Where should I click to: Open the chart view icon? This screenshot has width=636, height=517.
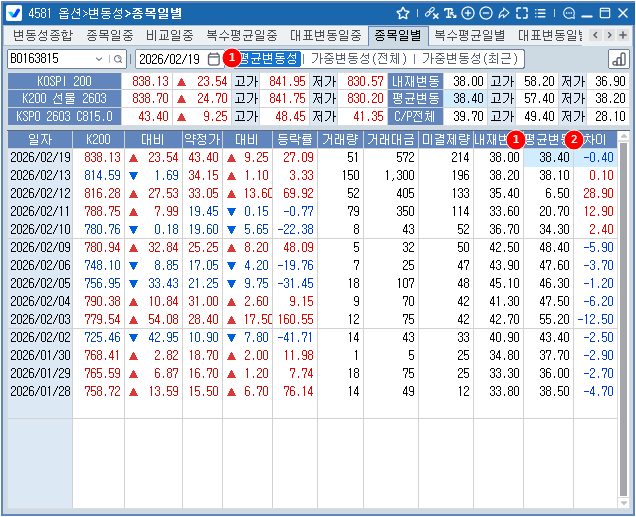(x=618, y=59)
